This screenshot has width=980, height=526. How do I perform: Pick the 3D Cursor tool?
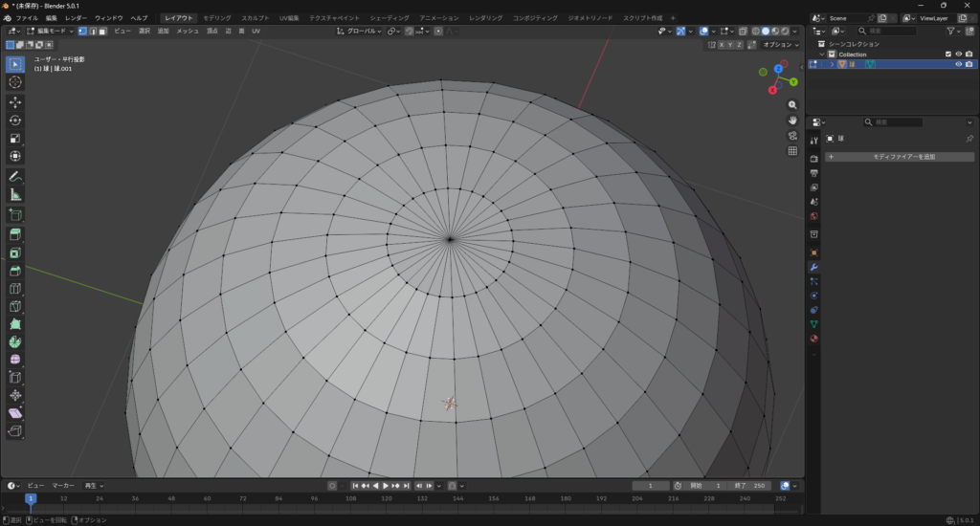(15, 82)
